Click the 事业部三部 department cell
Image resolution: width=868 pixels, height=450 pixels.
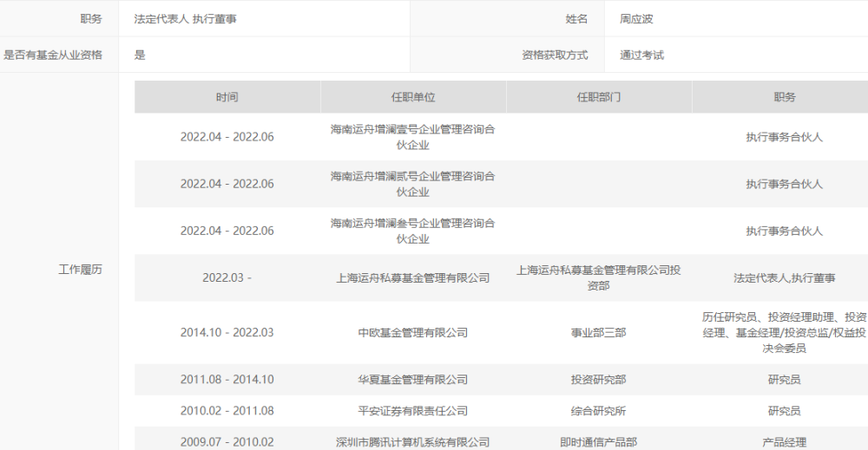(x=598, y=333)
